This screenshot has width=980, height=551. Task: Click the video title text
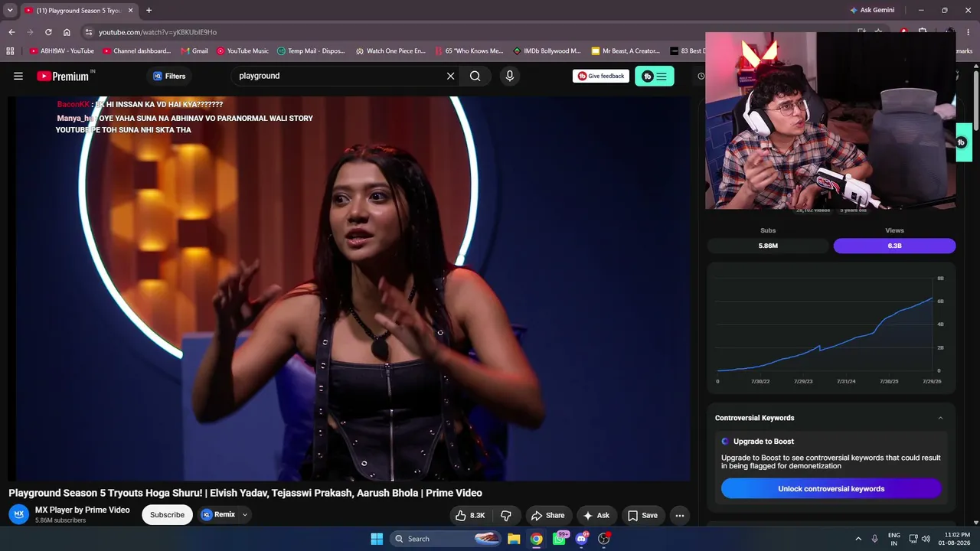pyautogui.click(x=245, y=493)
